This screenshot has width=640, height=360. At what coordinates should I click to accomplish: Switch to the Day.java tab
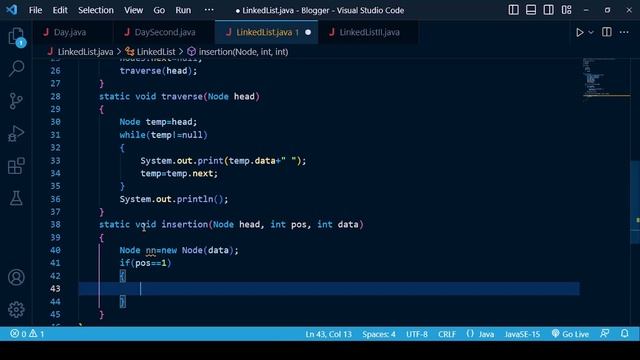click(69, 32)
